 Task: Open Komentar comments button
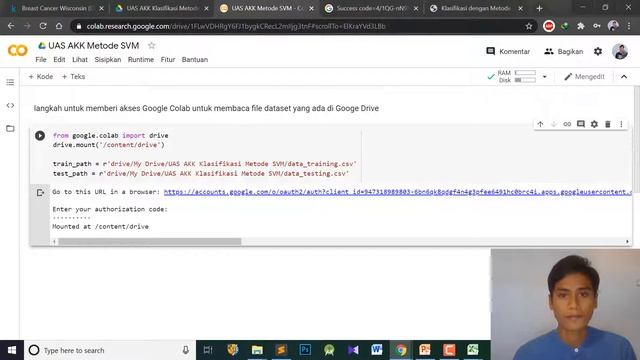click(x=508, y=51)
